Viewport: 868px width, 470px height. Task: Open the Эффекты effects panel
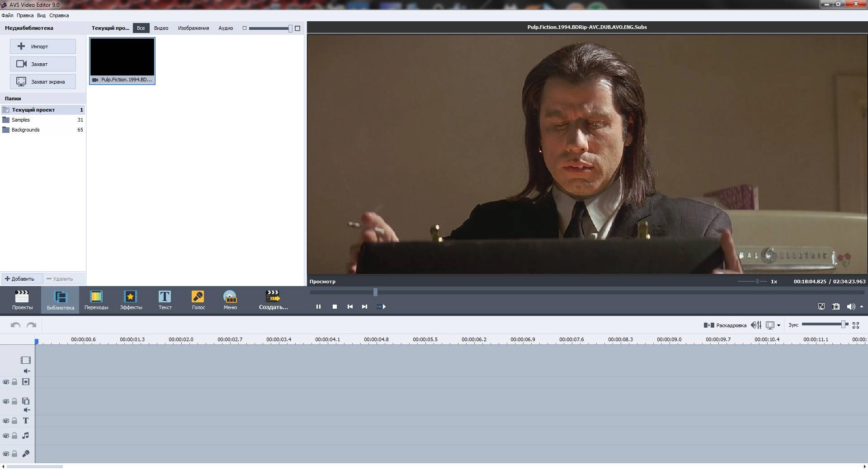pyautogui.click(x=131, y=300)
